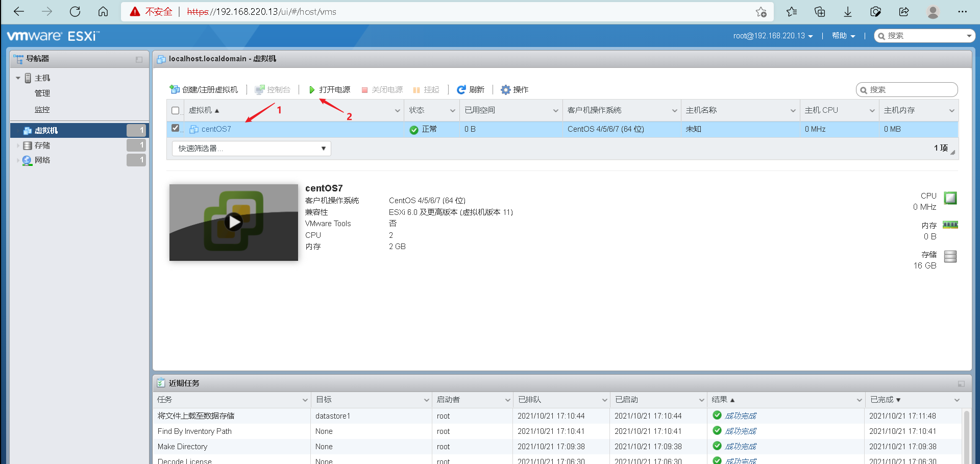Viewport: 980px width, 464px height.
Task: Open 虚拟机 column header dropdown arrow
Action: coord(397,111)
